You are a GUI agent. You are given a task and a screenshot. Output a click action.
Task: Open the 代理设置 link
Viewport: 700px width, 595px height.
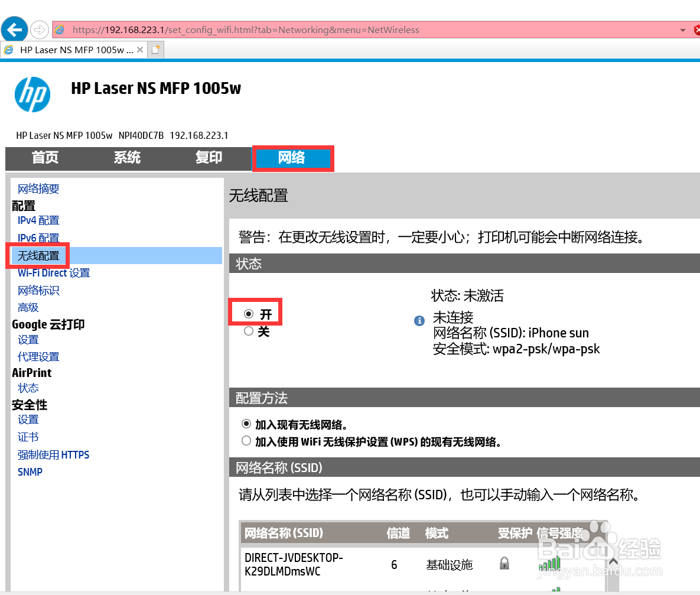click(x=38, y=356)
